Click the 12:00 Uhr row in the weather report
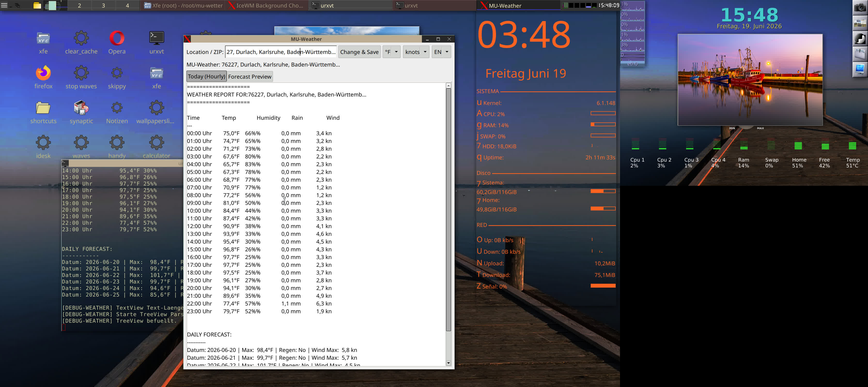Screen dimensions: 868x387 [x=259, y=226]
